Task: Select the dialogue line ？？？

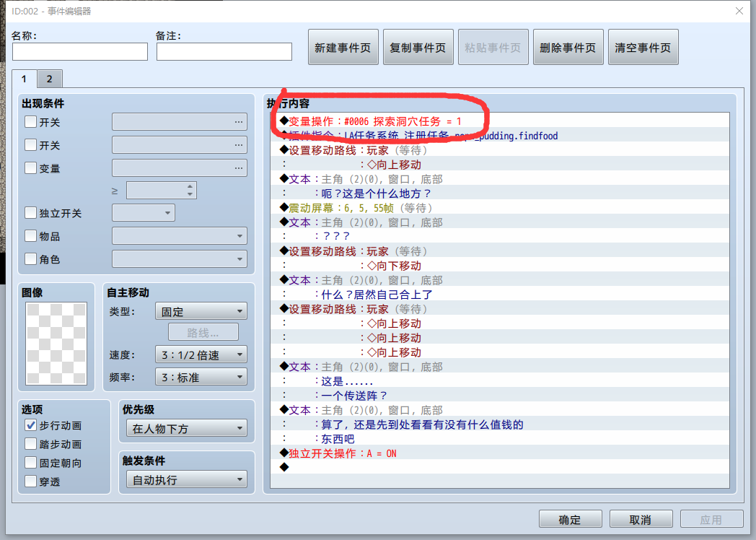Action: (499, 237)
